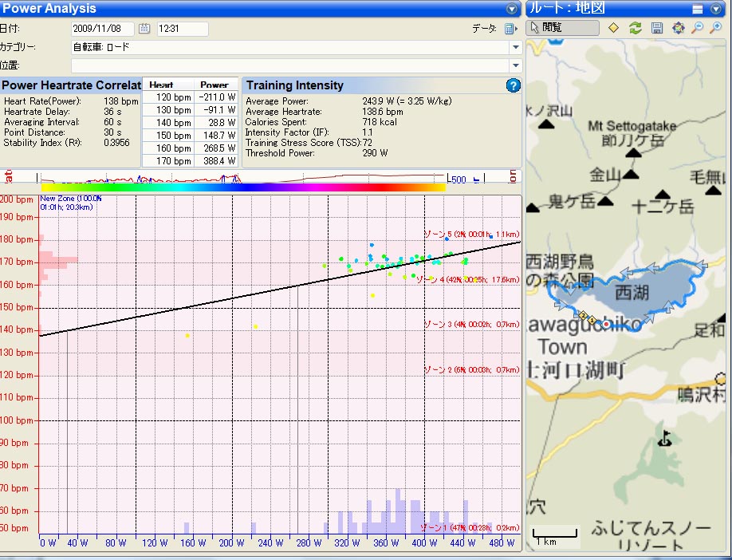Click the Power column header
732x560 pixels.
click(x=214, y=85)
